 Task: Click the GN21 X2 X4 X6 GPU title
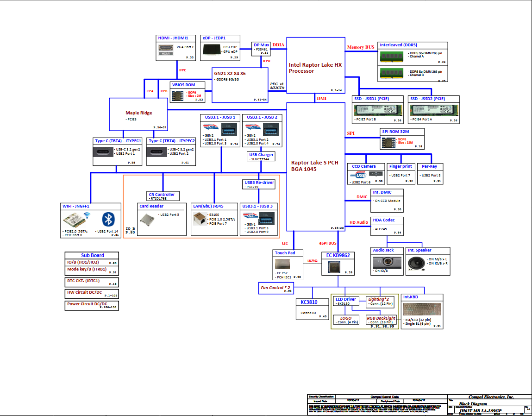click(x=230, y=73)
